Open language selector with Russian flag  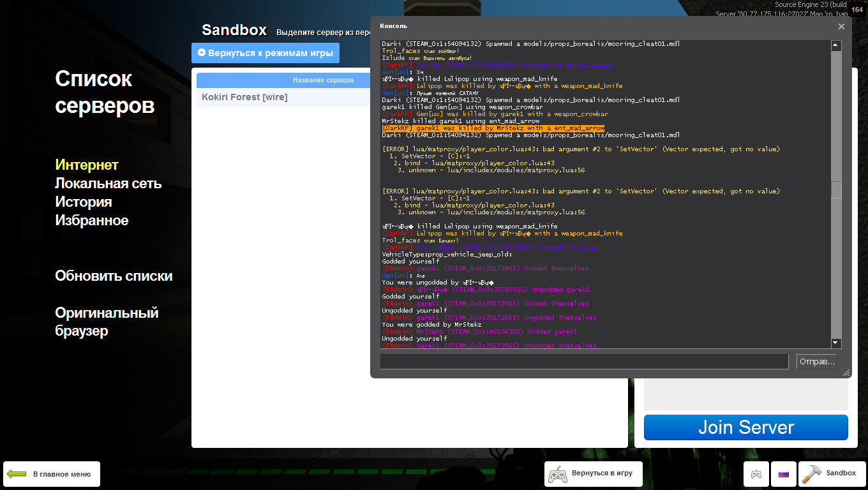pyautogui.click(x=783, y=474)
